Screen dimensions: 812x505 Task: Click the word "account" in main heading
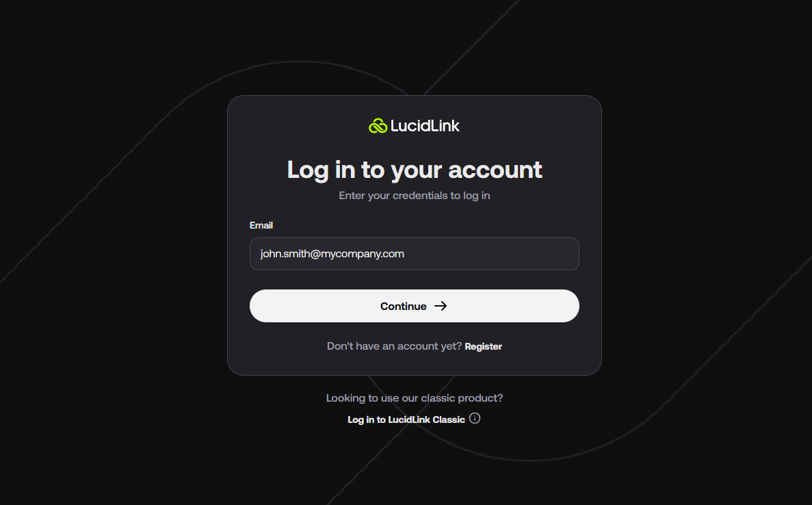(495, 170)
